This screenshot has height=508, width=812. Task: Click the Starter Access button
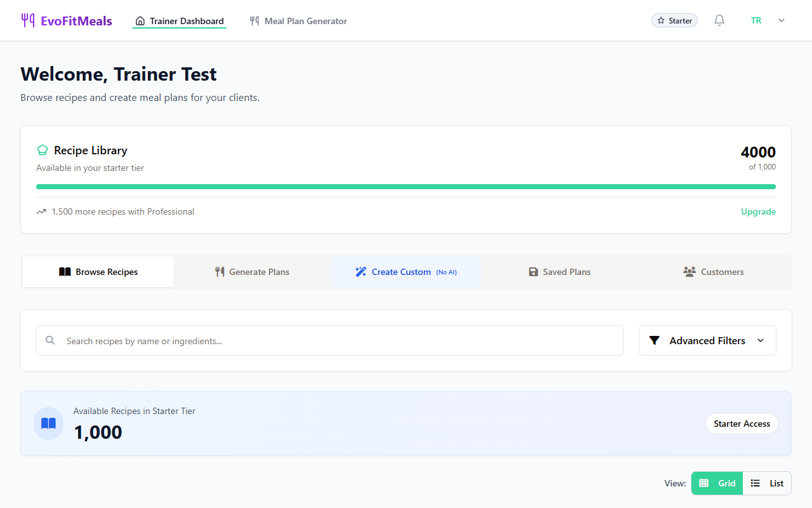742,424
